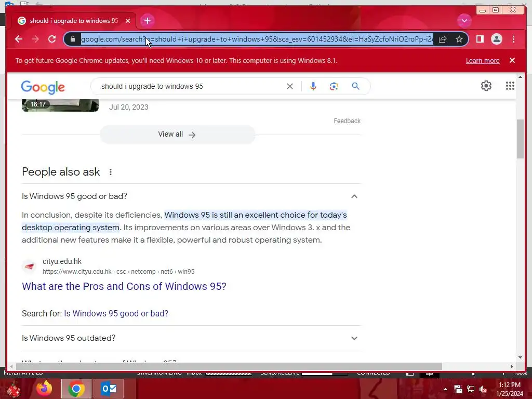Image resolution: width=532 pixels, height=399 pixels.
Task: Bookmark this tab with the star icon
Action: pyautogui.click(x=459, y=39)
